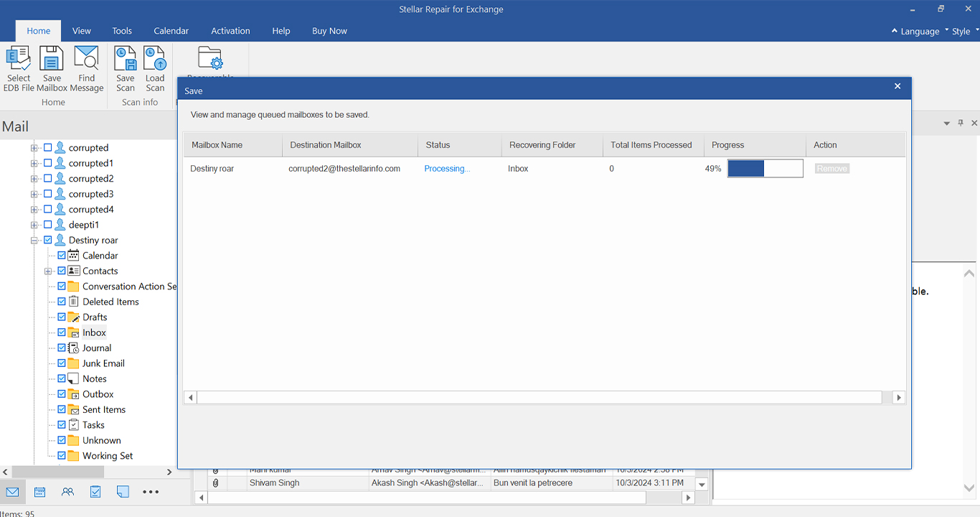The width and height of the screenshot is (980, 517).
Task: Click the Tasks folder icon in tree
Action: click(x=73, y=424)
